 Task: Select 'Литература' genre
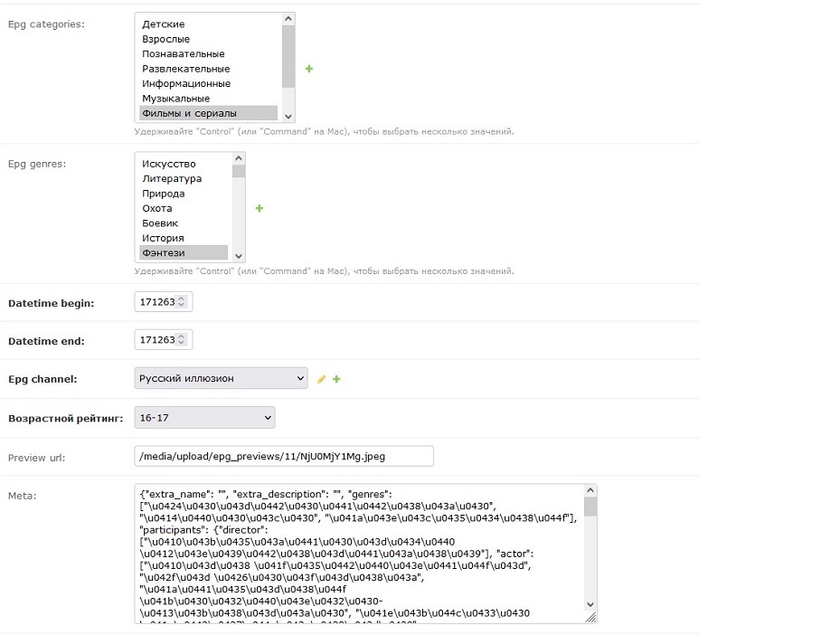click(x=184, y=179)
